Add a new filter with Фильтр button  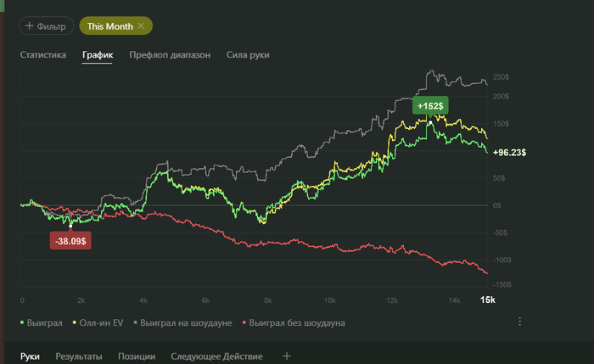point(47,26)
